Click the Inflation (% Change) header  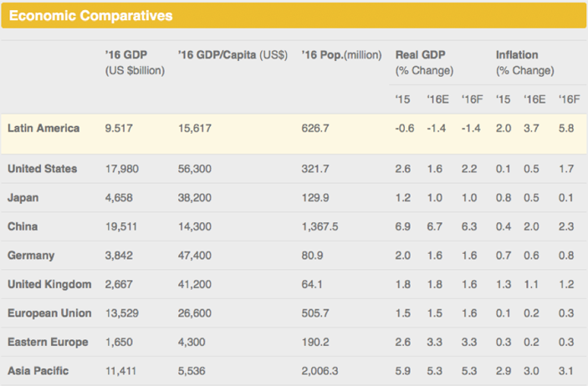coord(525,63)
